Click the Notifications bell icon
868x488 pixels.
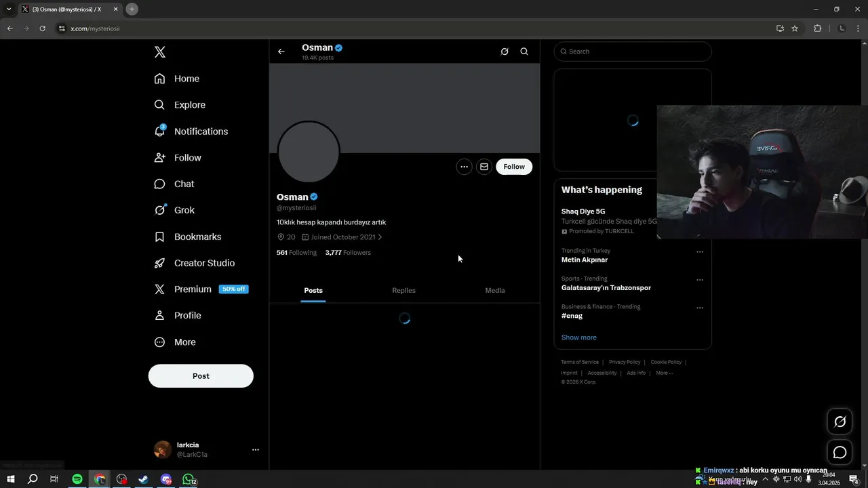159,131
